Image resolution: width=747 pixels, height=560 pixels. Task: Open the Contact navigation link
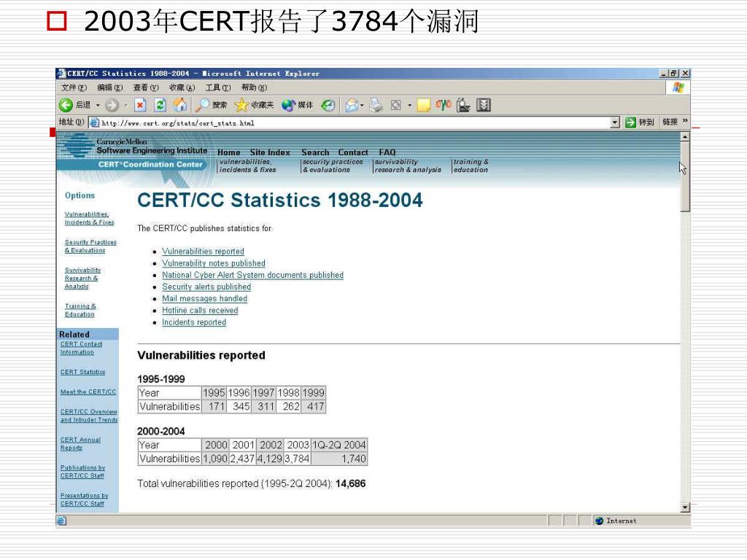click(x=353, y=152)
